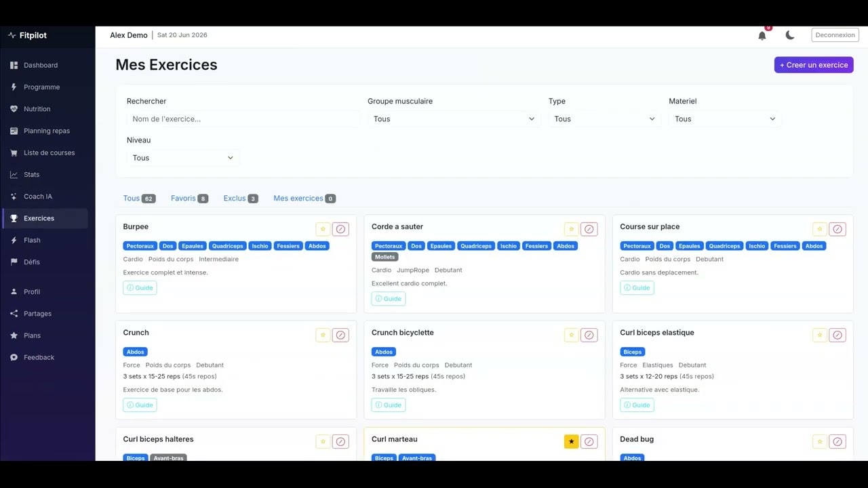Image resolution: width=868 pixels, height=488 pixels.
Task: Click the Deconnexion button
Action: point(835,35)
